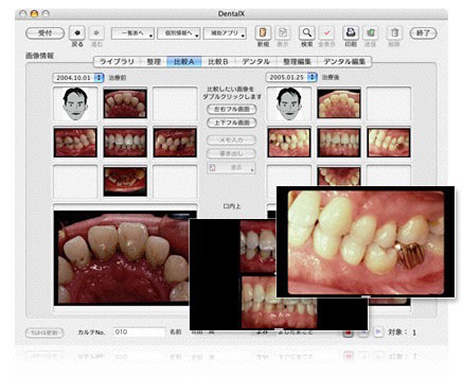Viewport: 468px width, 380px height.
Task: Click the 左右フル画面 button
Action: click(232, 109)
